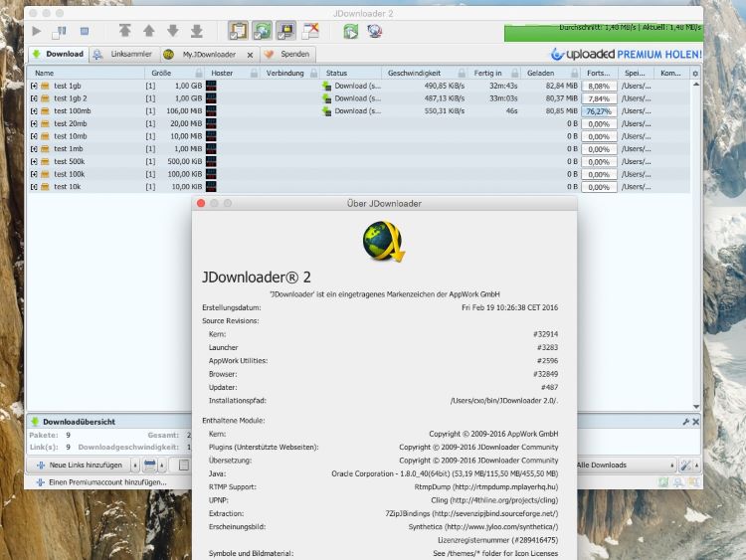Expand the test 100k package
The image size is (746, 560).
(34, 174)
